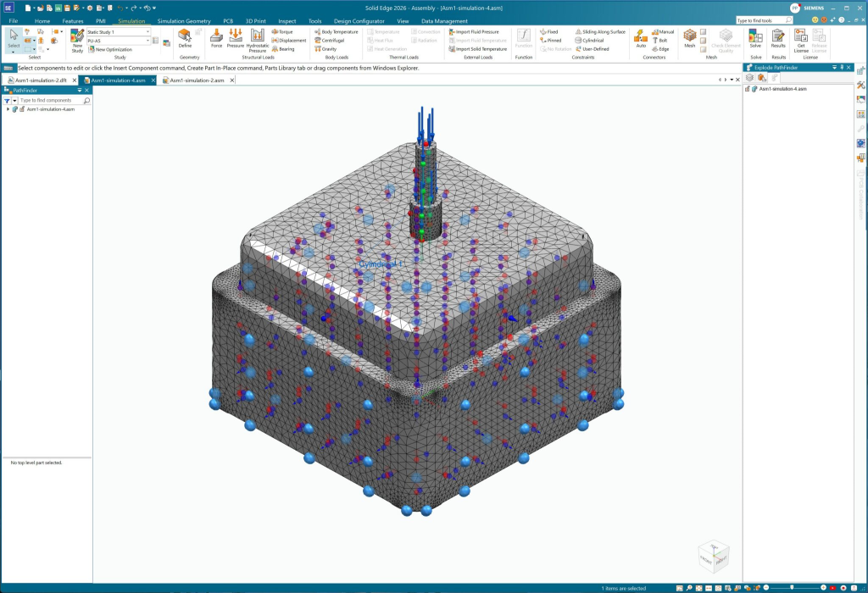
Task: Click the Select tool
Action: (x=14, y=37)
